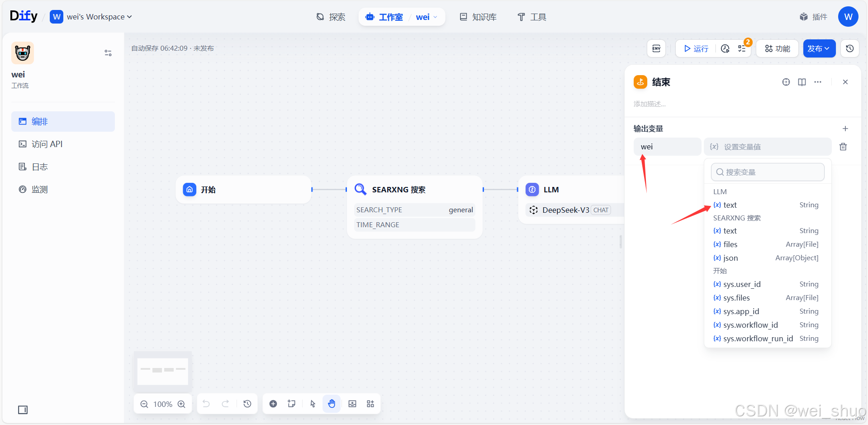The image size is (868, 425).
Task: Select 编排 in the sidebar
Action: 63,121
